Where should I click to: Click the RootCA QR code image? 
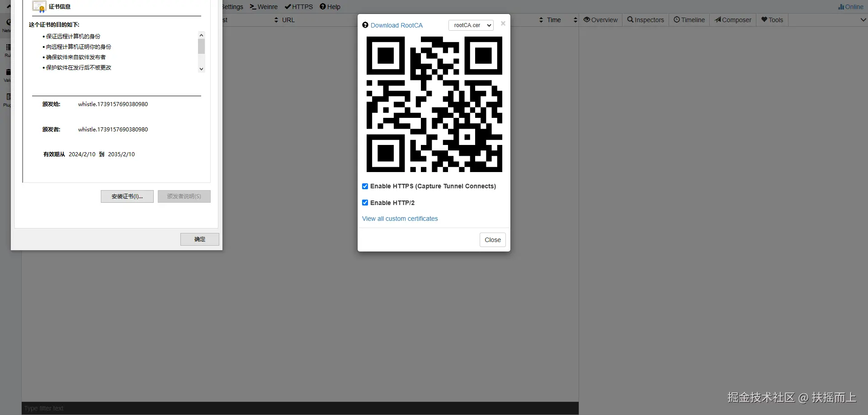click(434, 104)
